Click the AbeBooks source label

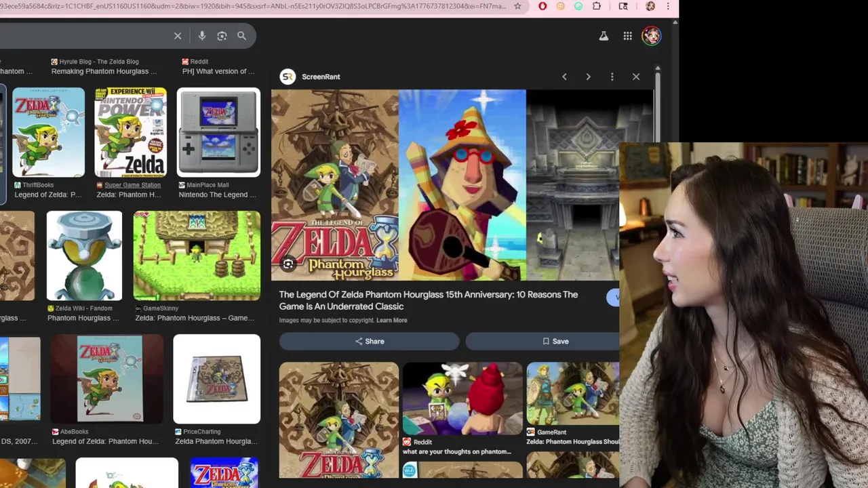75,432
